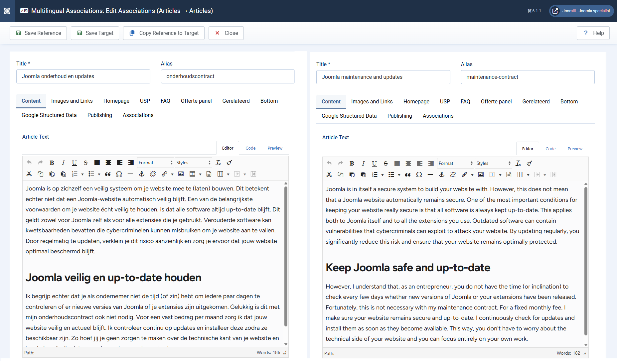Click Copy Reference to Target button
The height and width of the screenshot is (364, 617).
click(x=164, y=33)
